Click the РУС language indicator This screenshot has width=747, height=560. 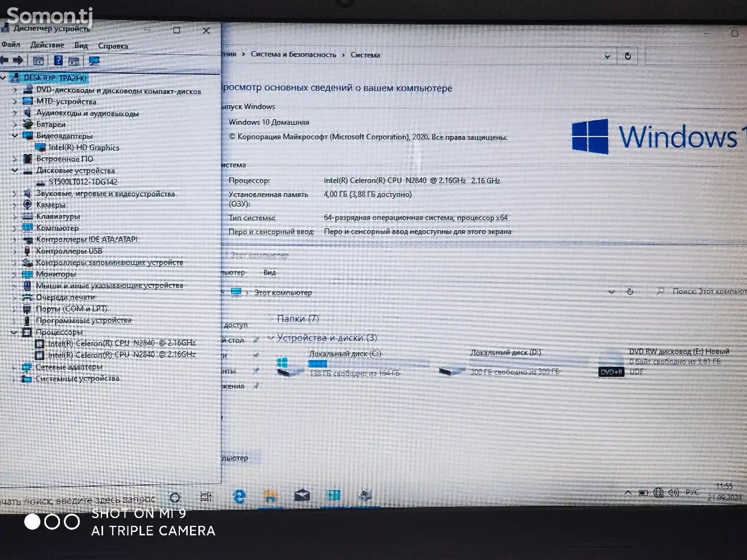point(692,492)
